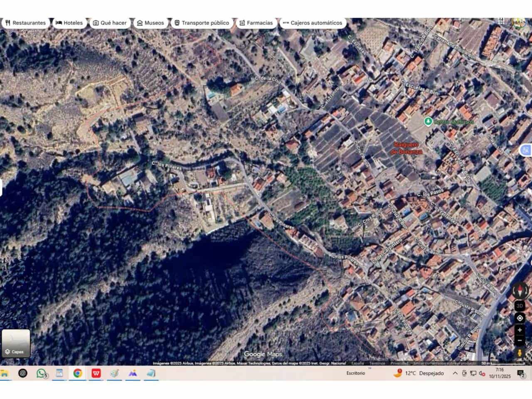
Task: Open the Capas layers thumbnail
Action: pyautogui.click(x=16, y=343)
